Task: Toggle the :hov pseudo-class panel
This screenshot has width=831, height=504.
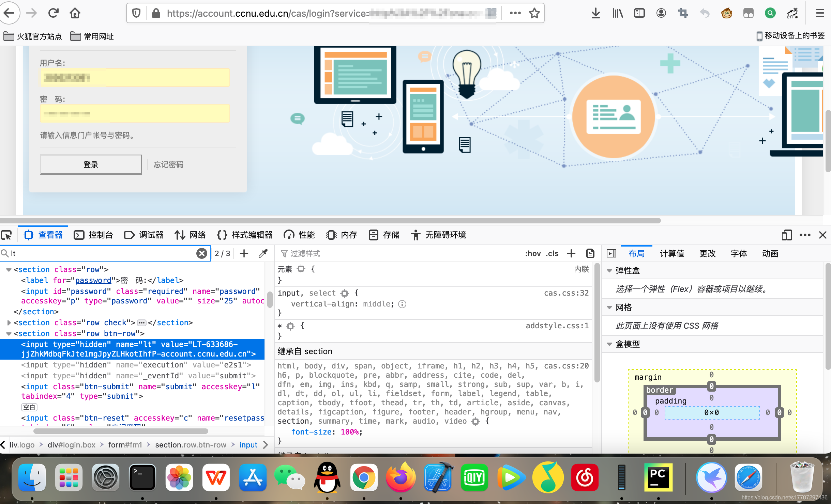Action: click(x=533, y=253)
